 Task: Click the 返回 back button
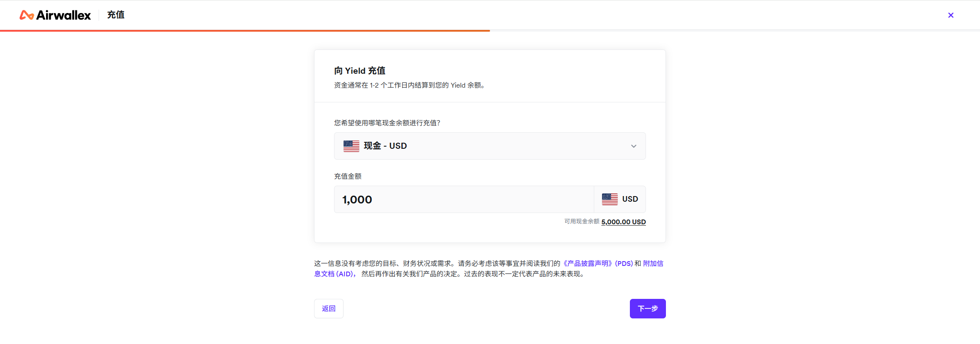click(328, 308)
